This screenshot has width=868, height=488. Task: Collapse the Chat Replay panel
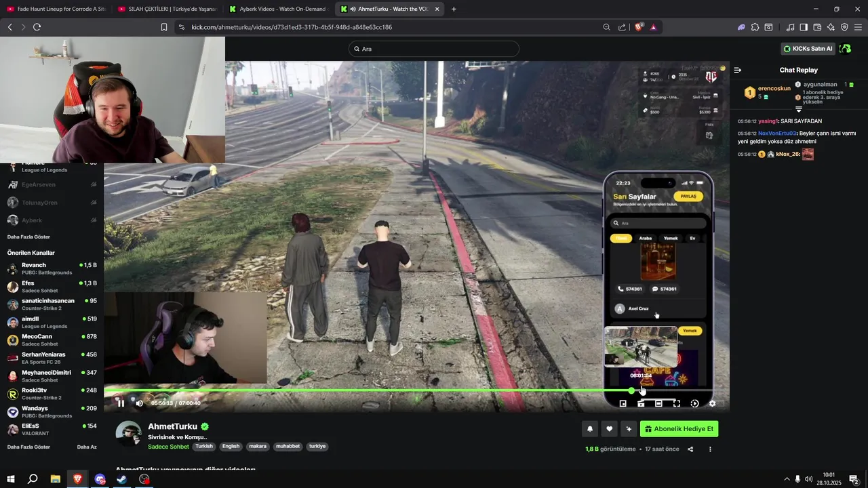coord(738,70)
